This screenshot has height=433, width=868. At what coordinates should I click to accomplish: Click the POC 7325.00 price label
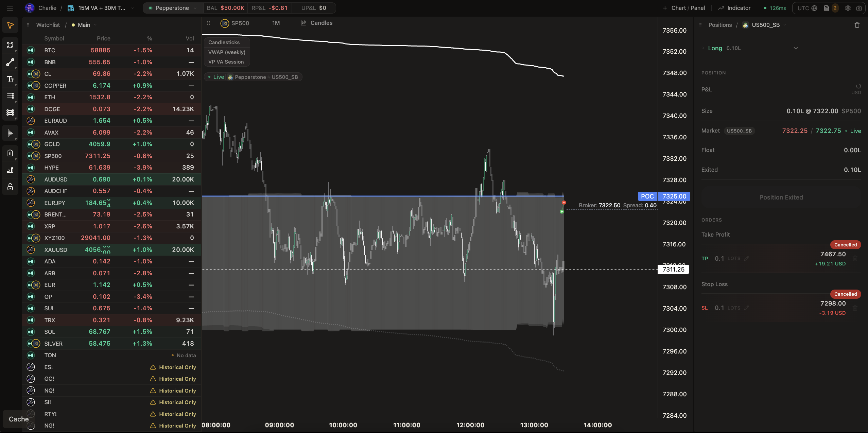pyautogui.click(x=664, y=196)
